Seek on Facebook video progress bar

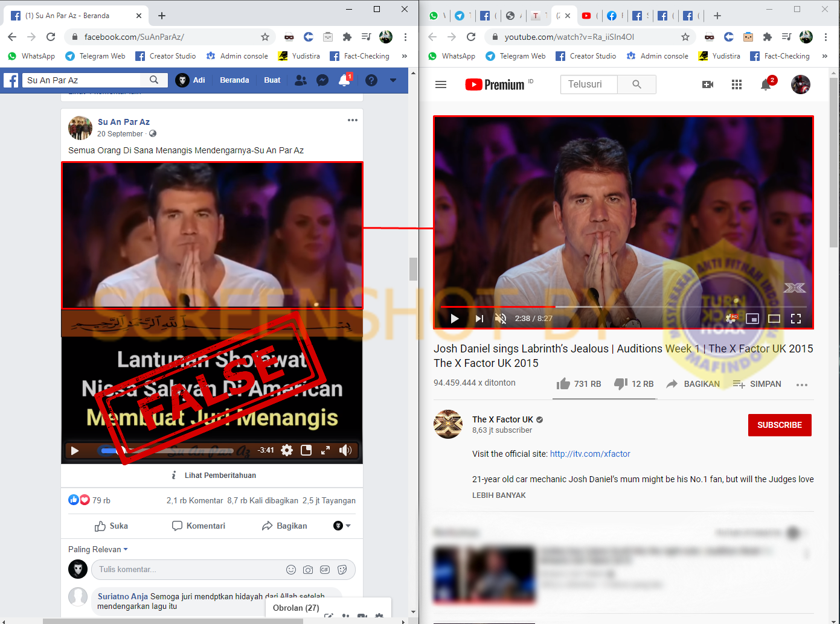coord(167,450)
